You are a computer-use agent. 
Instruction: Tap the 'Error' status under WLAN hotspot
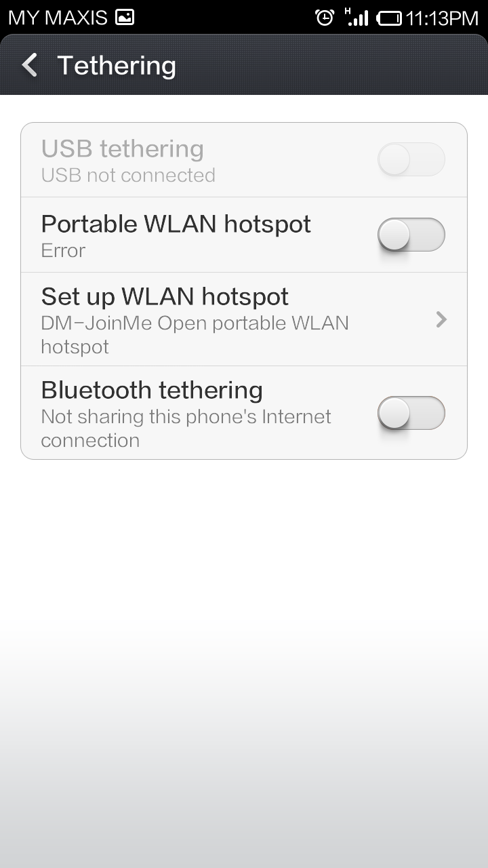[63, 250]
